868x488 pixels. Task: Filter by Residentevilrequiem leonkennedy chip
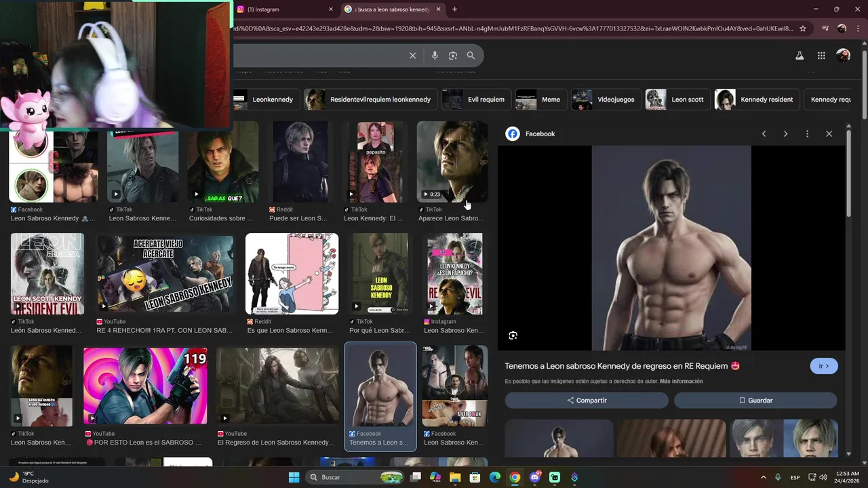point(371,100)
